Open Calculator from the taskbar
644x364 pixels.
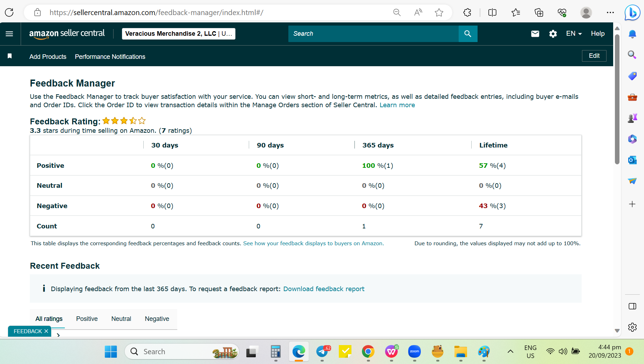coord(276,351)
